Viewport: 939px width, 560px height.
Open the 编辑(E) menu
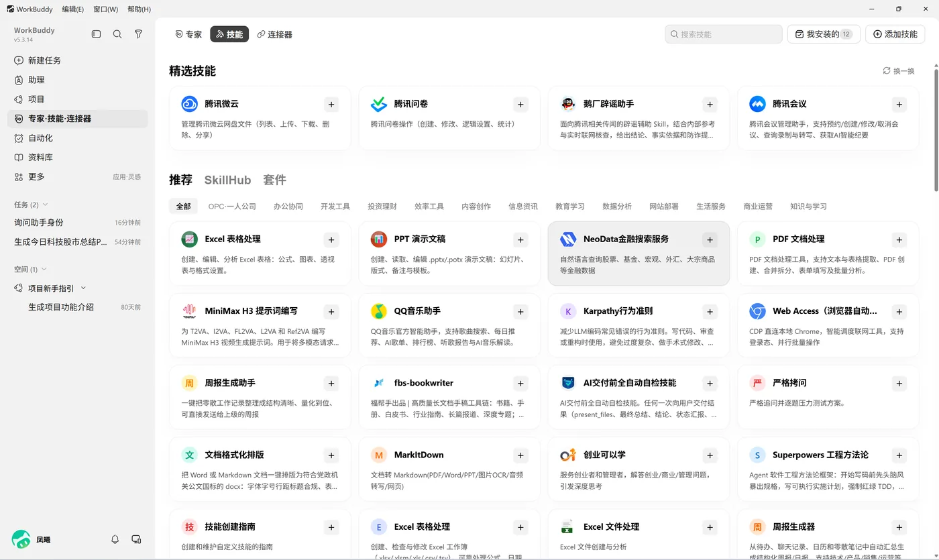(x=72, y=9)
